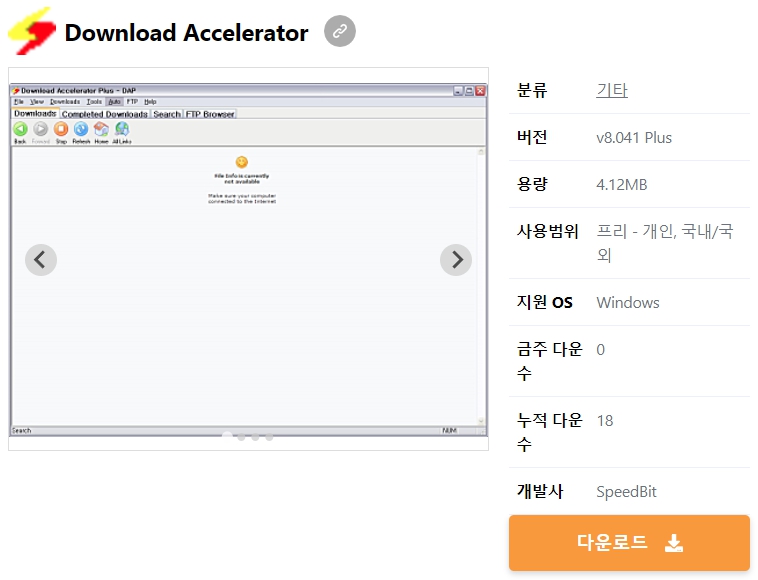Click the 개발사 label
The height and width of the screenshot is (580, 758).
540,491
